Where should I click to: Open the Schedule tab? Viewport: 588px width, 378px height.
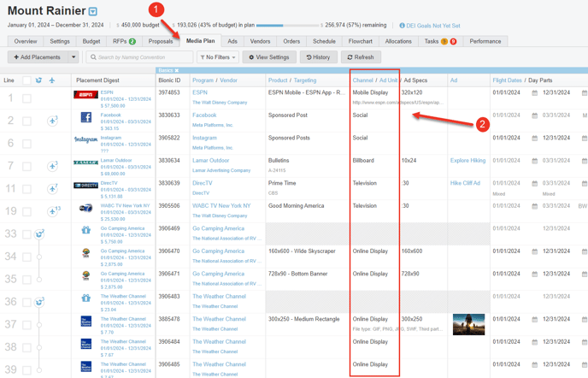(324, 41)
